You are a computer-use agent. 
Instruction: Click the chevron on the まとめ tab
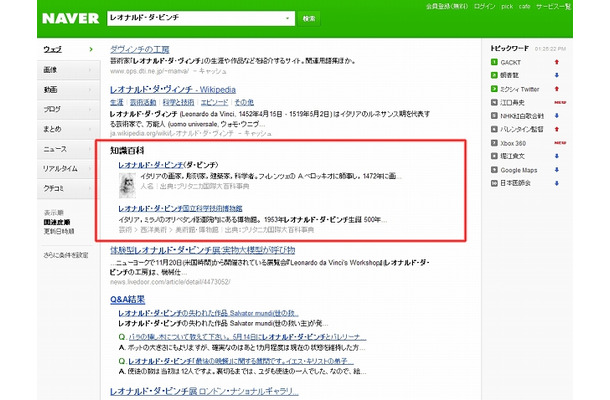(x=90, y=129)
